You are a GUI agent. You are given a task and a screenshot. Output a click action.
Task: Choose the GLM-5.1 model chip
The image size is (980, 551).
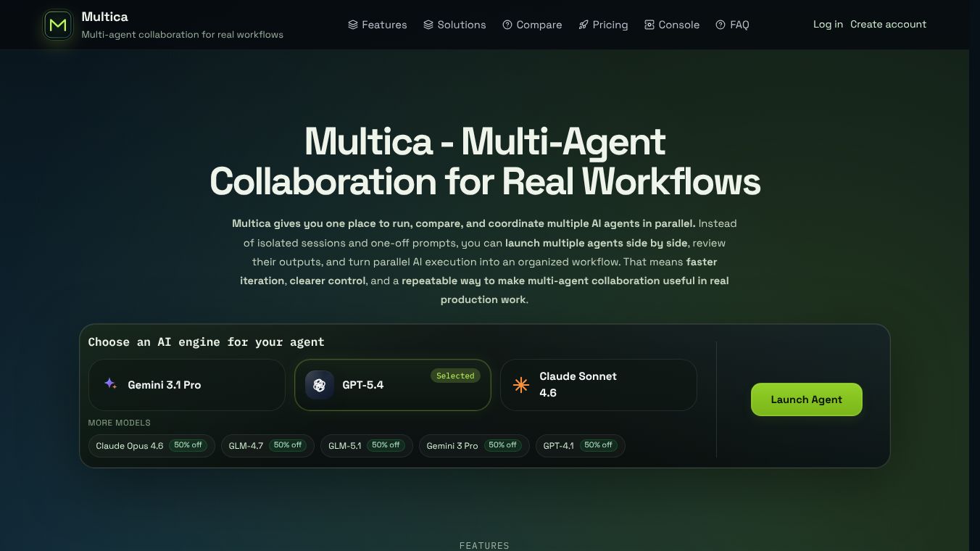pyautogui.click(x=367, y=446)
